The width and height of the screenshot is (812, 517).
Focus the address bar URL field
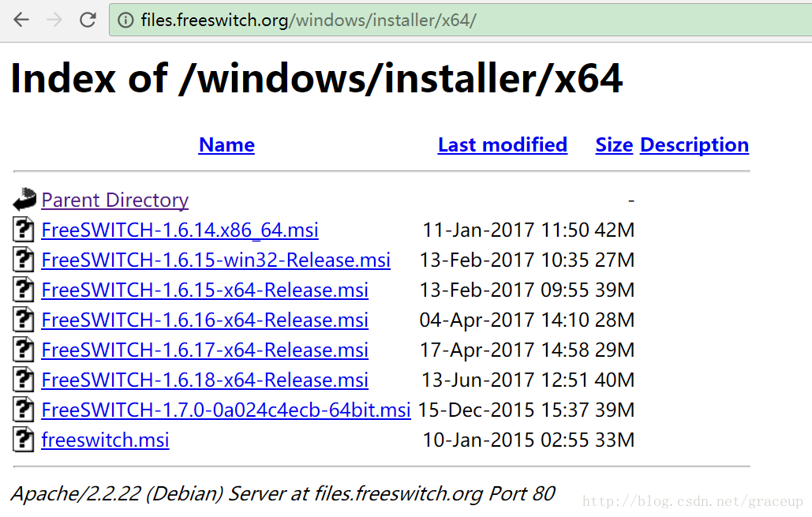pyautogui.click(x=461, y=20)
